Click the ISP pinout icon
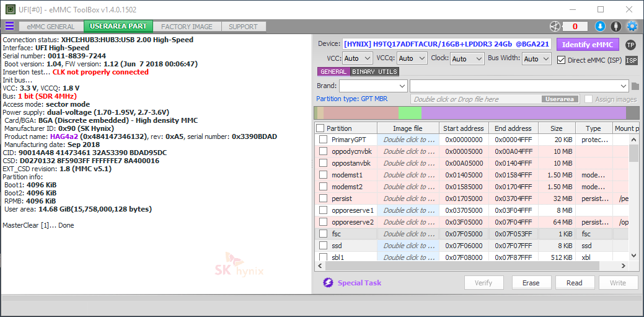 point(631,60)
